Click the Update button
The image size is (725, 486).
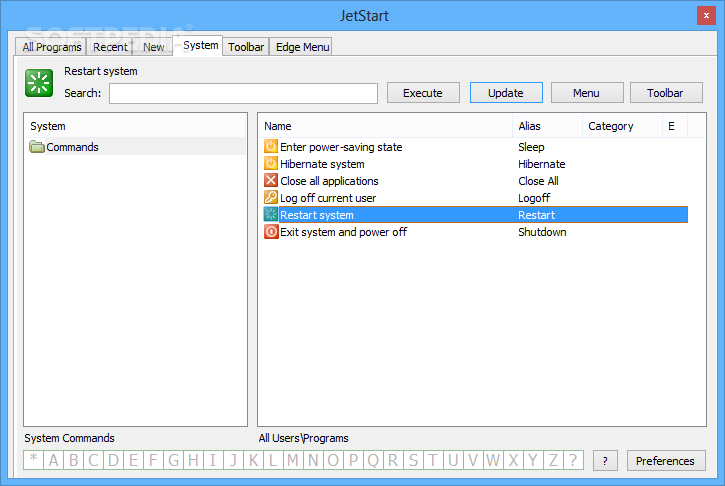point(506,93)
